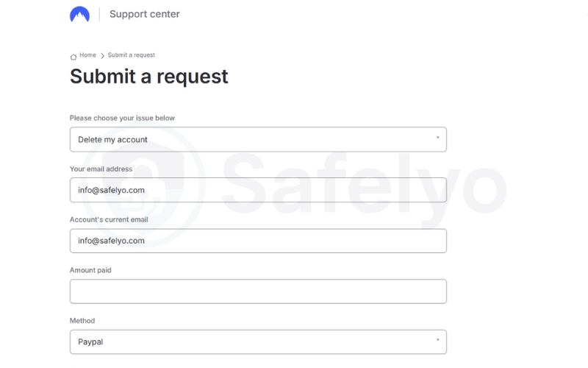Click the 'Your email address' label
Screen dimensions: 588x368
[101, 169]
